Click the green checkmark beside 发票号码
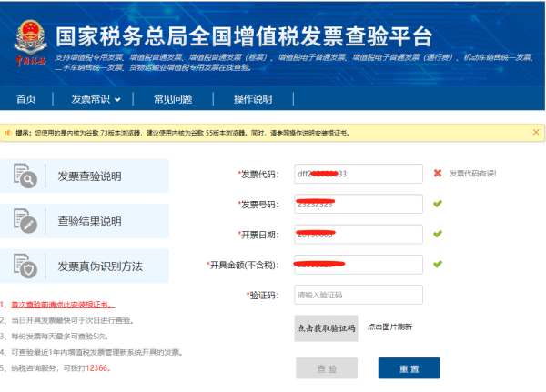The width and height of the screenshot is (546, 392). 438,204
